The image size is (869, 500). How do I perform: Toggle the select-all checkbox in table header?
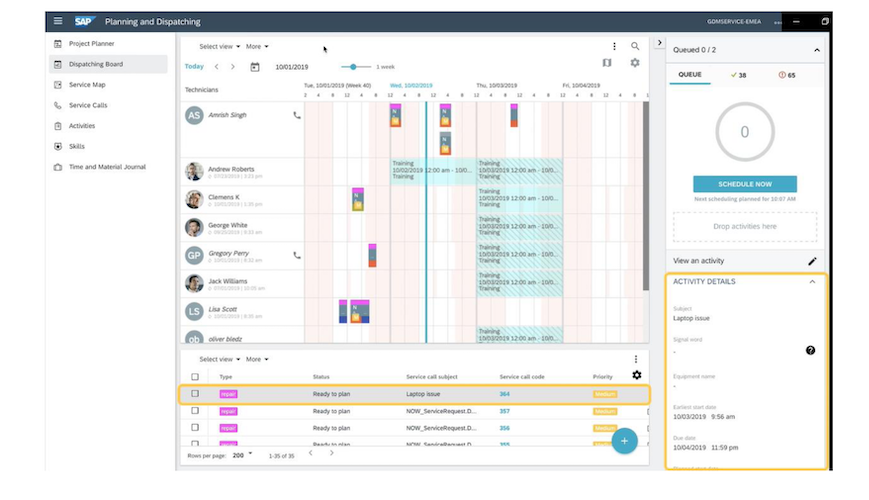click(x=195, y=377)
